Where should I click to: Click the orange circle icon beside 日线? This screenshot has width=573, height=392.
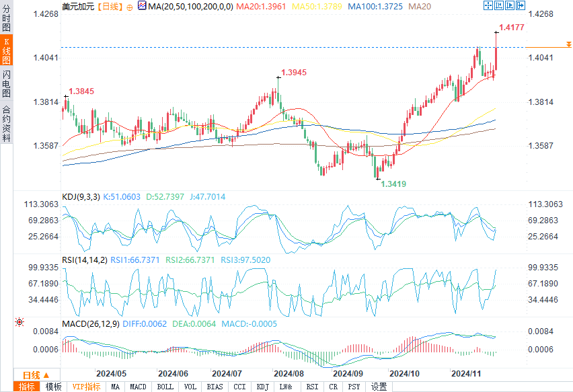(130, 7)
